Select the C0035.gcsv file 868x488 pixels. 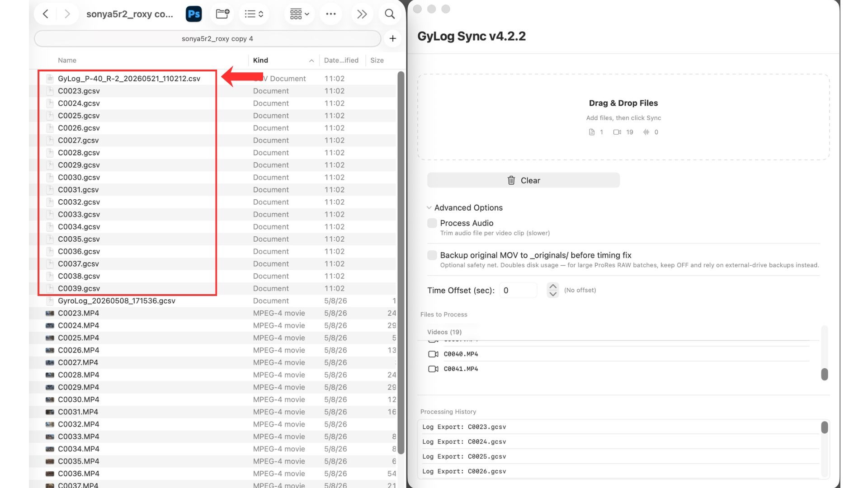click(x=79, y=239)
